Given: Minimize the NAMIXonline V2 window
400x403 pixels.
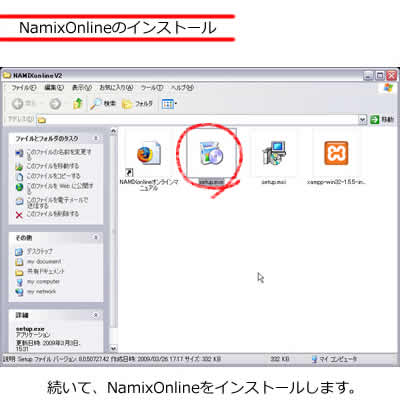Looking at the screenshot, I should click(x=368, y=76).
